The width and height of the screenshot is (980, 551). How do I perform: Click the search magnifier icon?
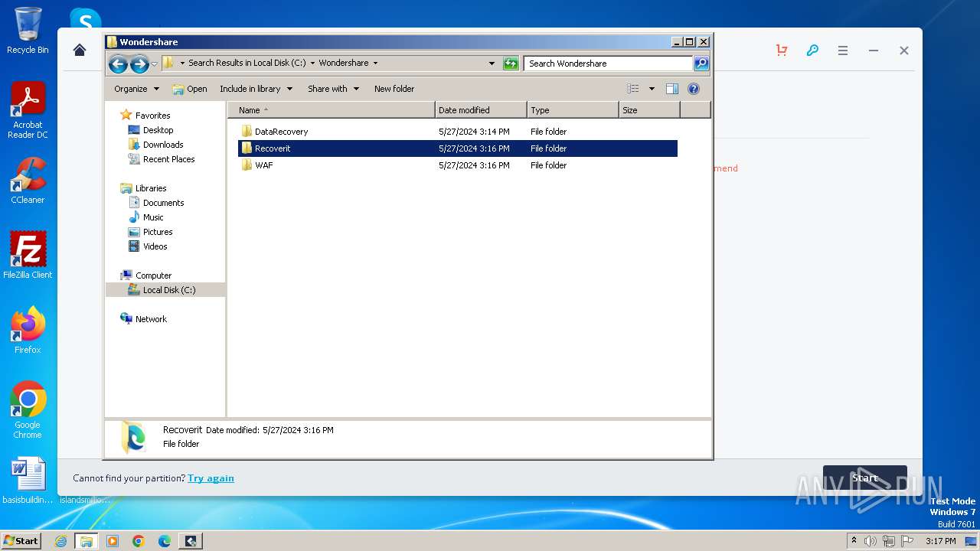click(701, 64)
